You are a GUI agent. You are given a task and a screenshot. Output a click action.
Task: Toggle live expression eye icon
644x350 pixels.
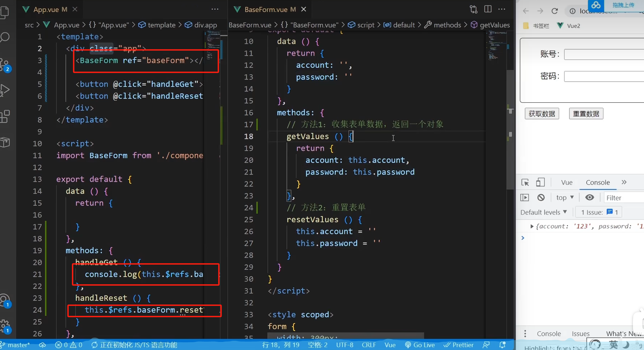pos(589,198)
